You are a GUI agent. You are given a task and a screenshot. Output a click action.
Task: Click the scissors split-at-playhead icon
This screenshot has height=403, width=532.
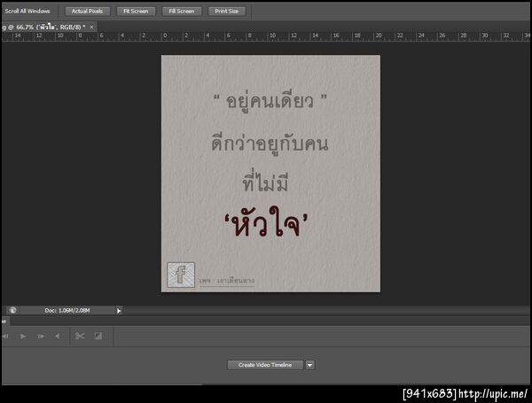click(80, 336)
